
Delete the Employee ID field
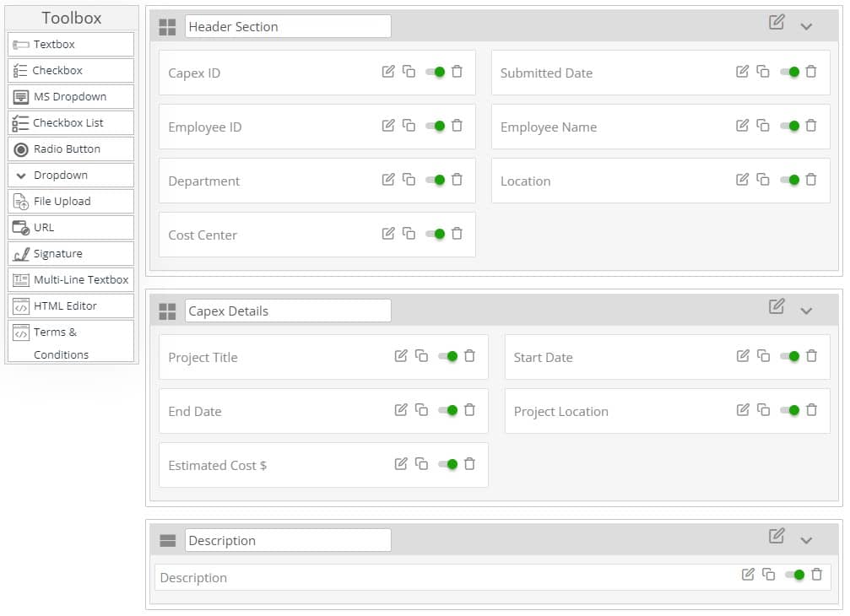click(x=457, y=126)
